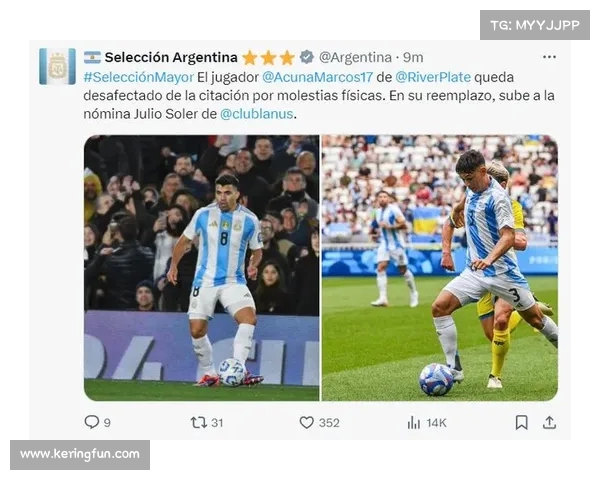This screenshot has width=600, height=480.
Task: Like the tweet with the heart icon
Action: (x=307, y=423)
